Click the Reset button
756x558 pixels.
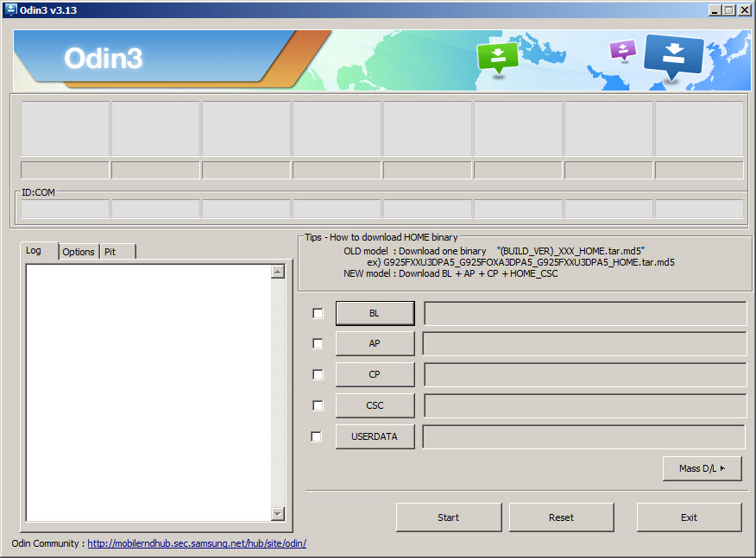click(x=561, y=517)
